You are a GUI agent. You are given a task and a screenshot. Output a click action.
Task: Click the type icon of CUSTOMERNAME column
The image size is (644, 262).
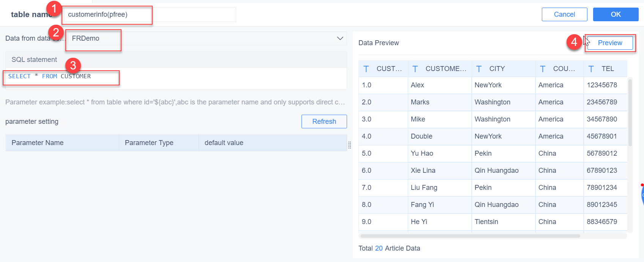[x=415, y=69]
